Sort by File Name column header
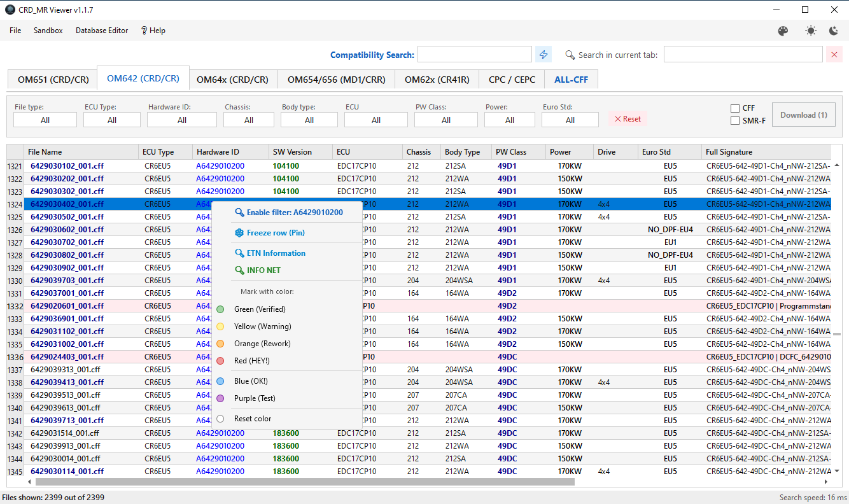The image size is (849, 504). [81, 152]
